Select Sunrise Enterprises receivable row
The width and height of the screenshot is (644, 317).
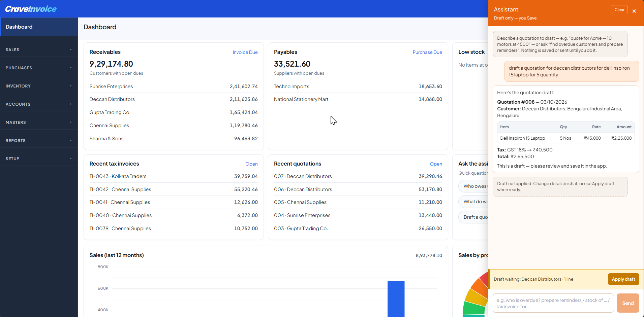tap(174, 86)
